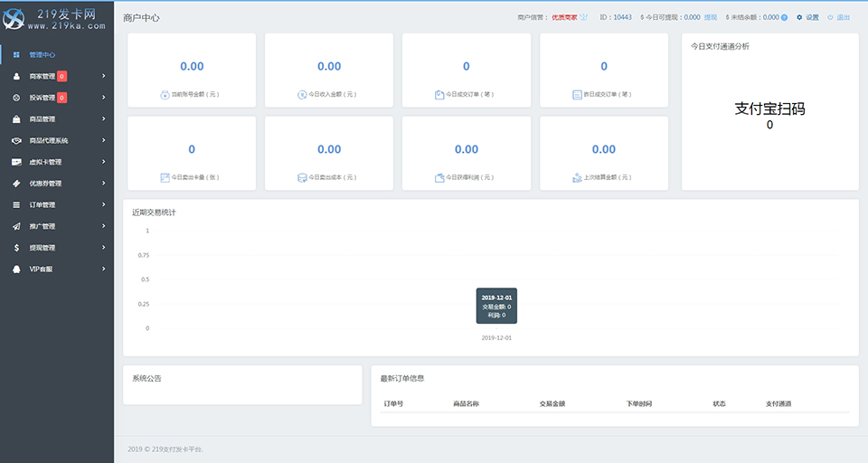Click the 优惠券管理 tag icon
This screenshot has height=463, width=868.
[x=17, y=184]
